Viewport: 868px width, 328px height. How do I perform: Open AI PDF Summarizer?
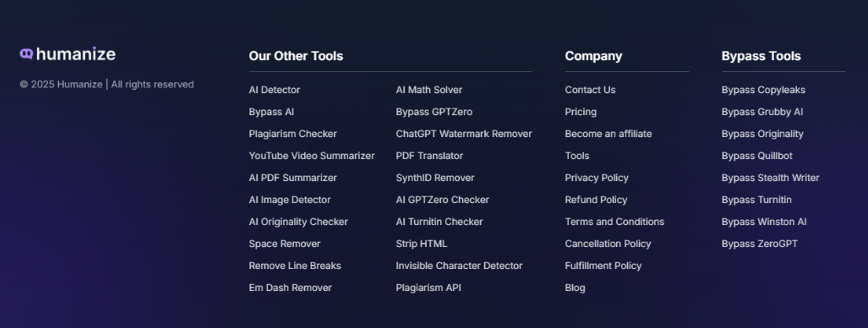(293, 178)
